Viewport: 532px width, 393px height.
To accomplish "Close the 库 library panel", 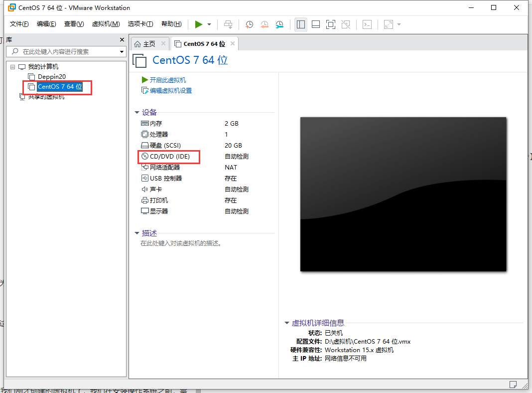I will pos(122,40).
